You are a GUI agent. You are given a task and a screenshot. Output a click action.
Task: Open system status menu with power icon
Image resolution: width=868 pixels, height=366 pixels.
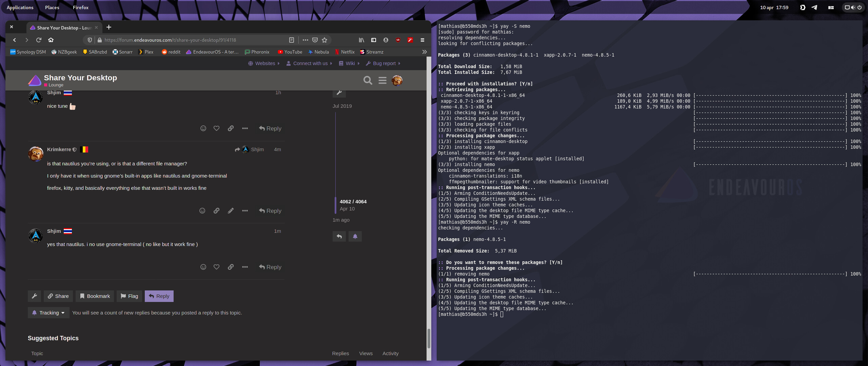pos(853,7)
